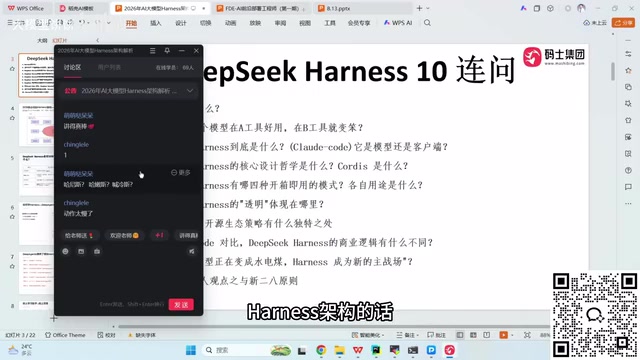640x360 pixels.
Task: Click the WPS Office home tab logo
Action: (26, 8)
